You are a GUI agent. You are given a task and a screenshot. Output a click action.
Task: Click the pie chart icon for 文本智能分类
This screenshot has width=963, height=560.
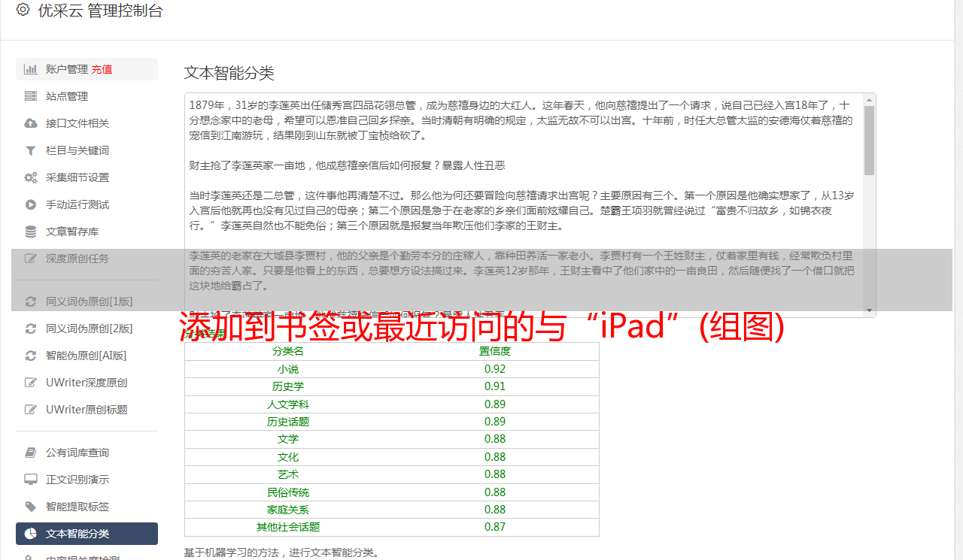tap(31, 534)
